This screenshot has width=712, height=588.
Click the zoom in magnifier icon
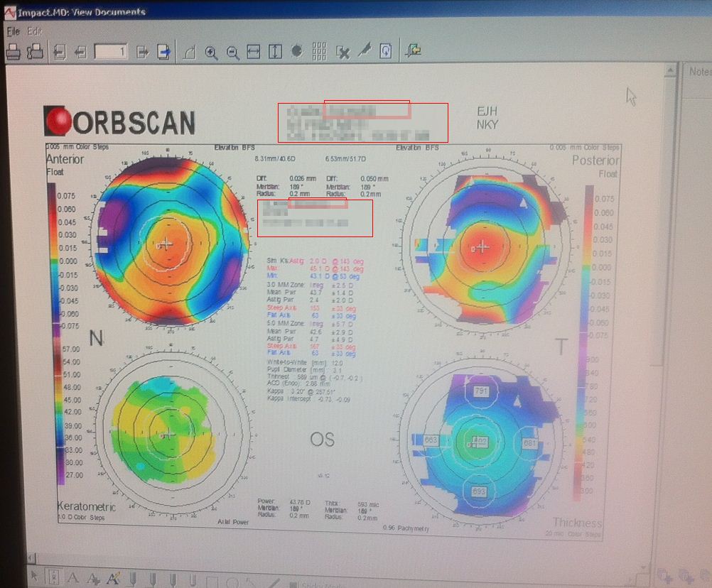(211, 52)
